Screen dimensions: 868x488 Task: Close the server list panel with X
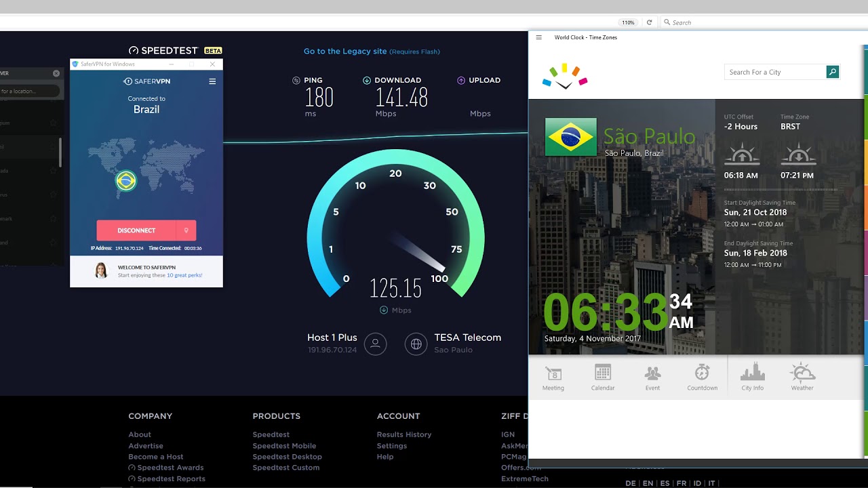(56, 73)
